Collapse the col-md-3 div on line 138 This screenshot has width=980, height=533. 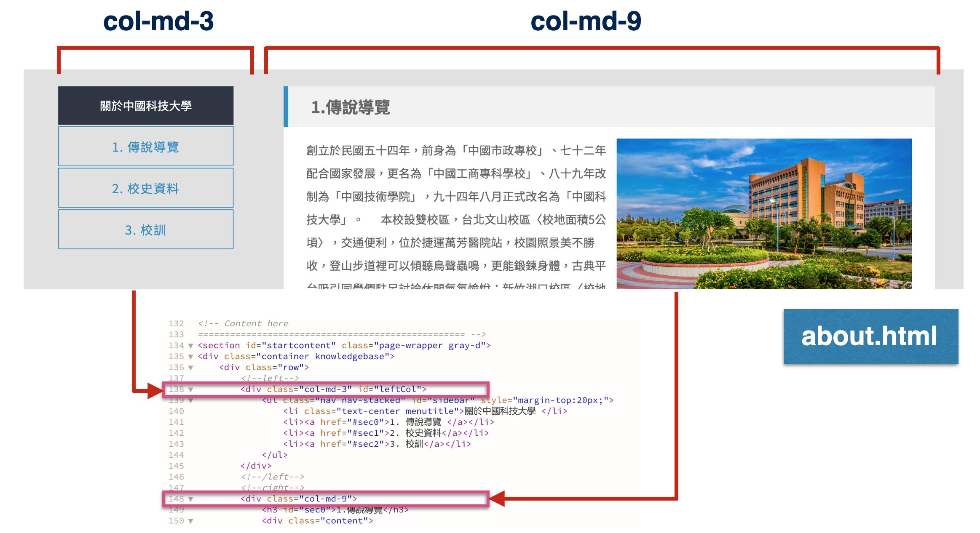click(x=190, y=389)
